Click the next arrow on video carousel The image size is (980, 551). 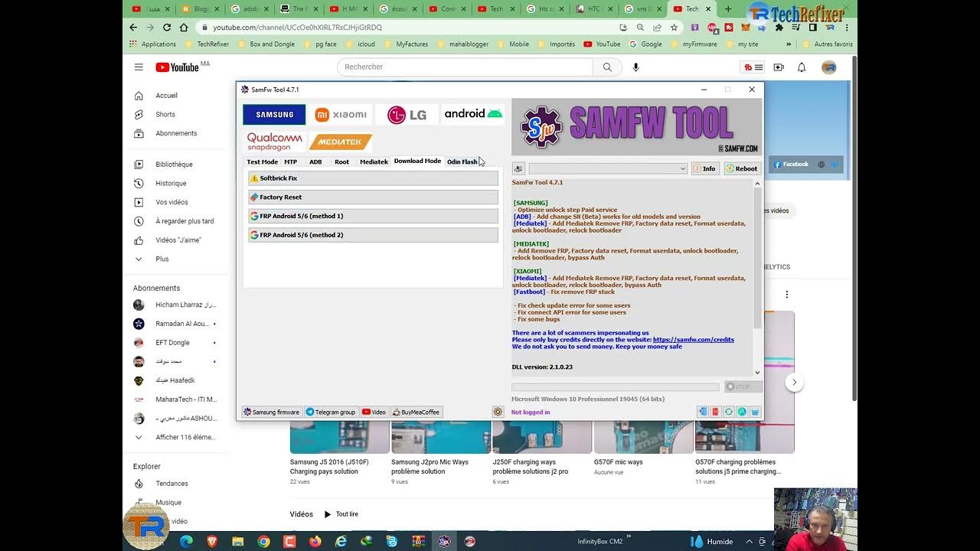pos(794,382)
